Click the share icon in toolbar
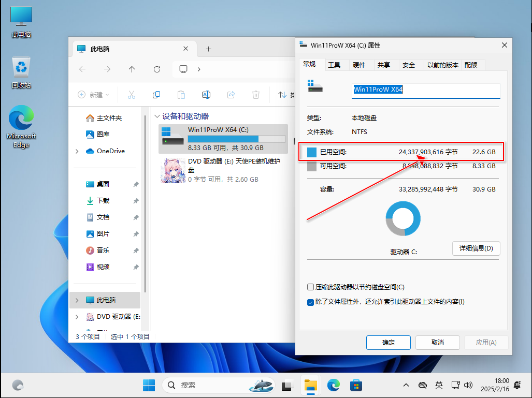The width and height of the screenshot is (532, 398). (231, 95)
